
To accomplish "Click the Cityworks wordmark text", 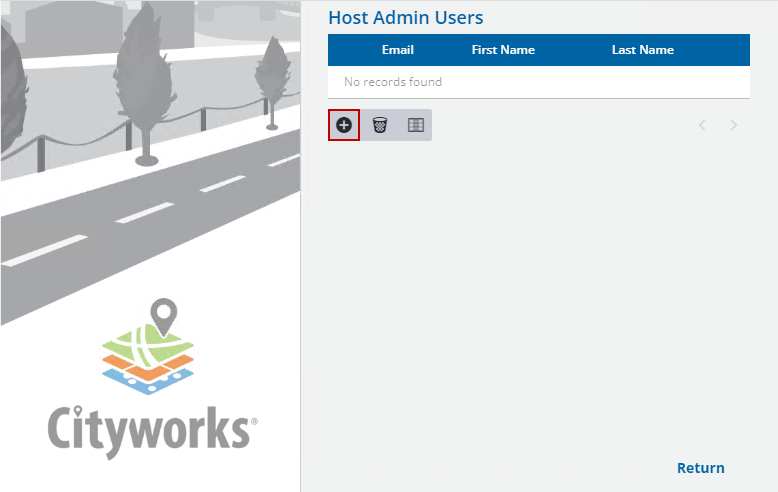I will point(150,431).
